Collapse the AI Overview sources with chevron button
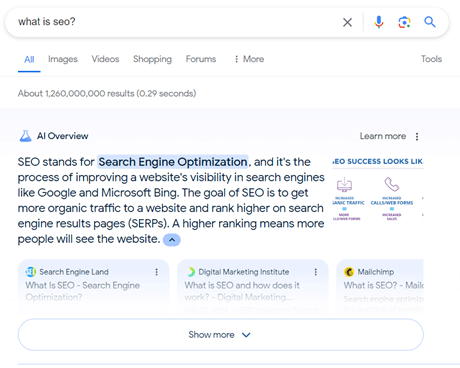460x368 pixels. [x=172, y=240]
